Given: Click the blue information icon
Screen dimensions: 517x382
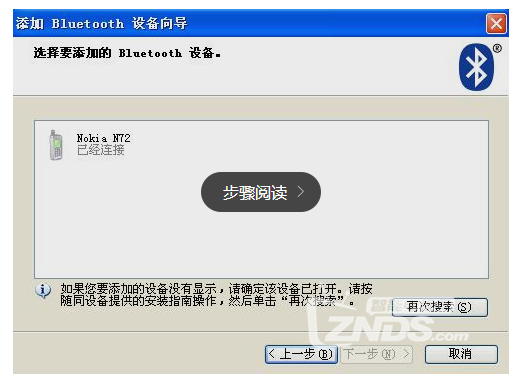Looking at the screenshot, I should pyautogui.click(x=43, y=291).
